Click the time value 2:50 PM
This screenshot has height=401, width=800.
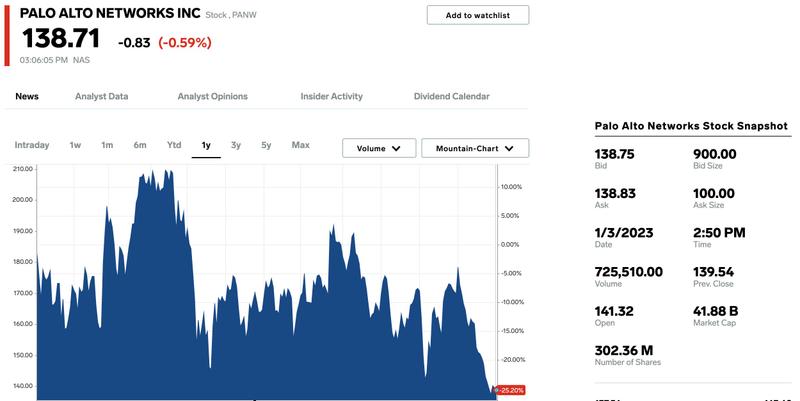719,233
